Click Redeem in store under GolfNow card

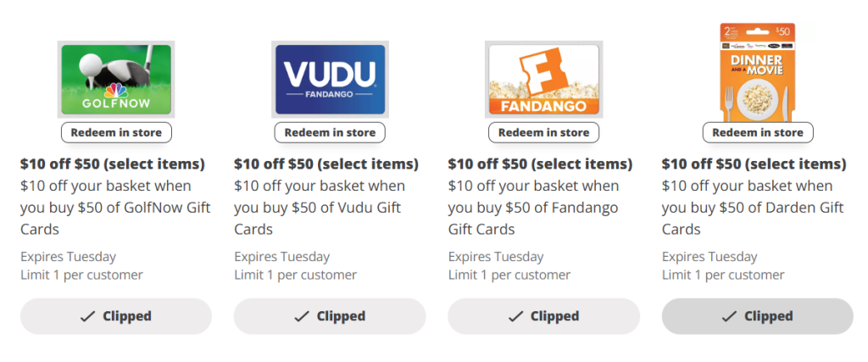(x=116, y=132)
